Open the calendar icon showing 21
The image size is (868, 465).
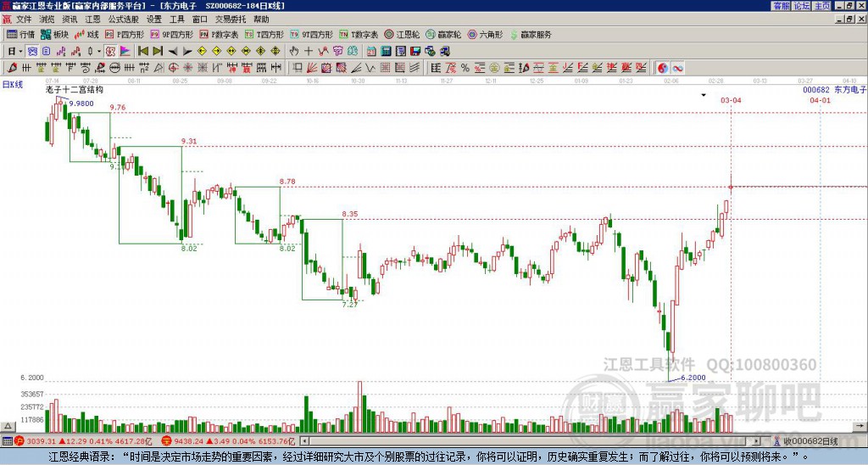point(371,52)
